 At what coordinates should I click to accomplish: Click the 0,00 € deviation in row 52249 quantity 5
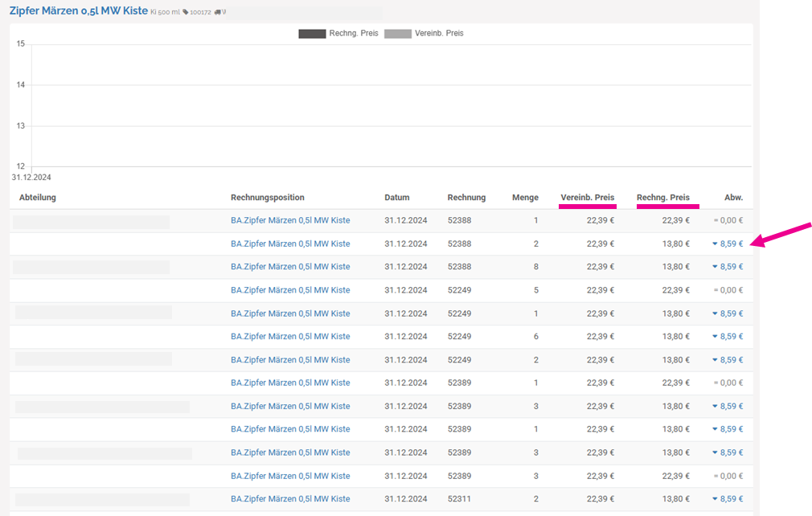click(x=728, y=290)
